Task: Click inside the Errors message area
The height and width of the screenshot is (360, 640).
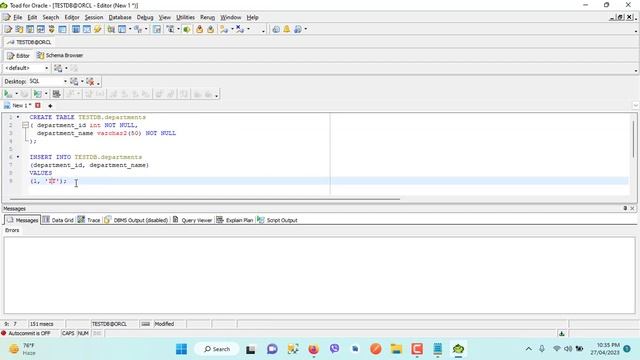Action: (x=320, y=276)
